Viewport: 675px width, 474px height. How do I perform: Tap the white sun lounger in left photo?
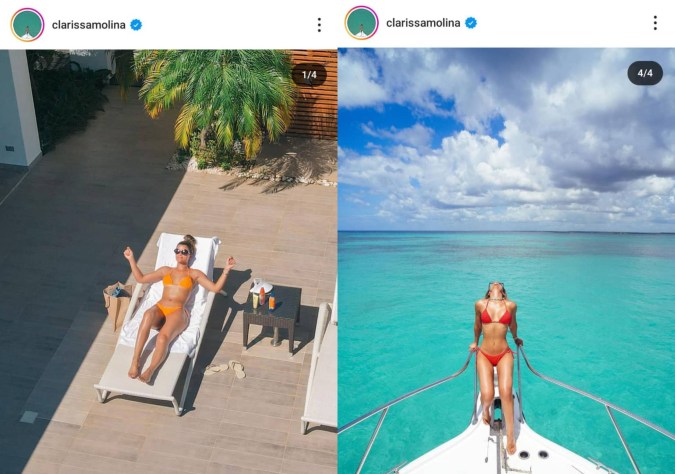coord(160,323)
